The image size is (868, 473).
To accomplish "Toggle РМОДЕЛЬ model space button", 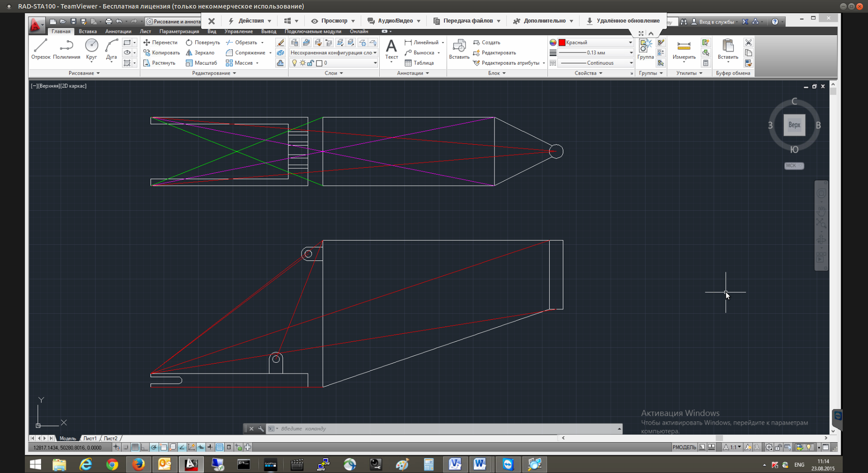I will click(684, 447).
